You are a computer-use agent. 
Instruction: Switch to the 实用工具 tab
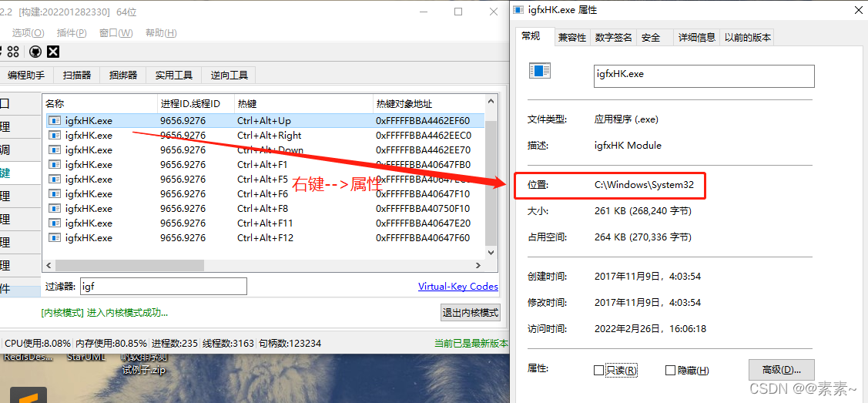(174, 76)
